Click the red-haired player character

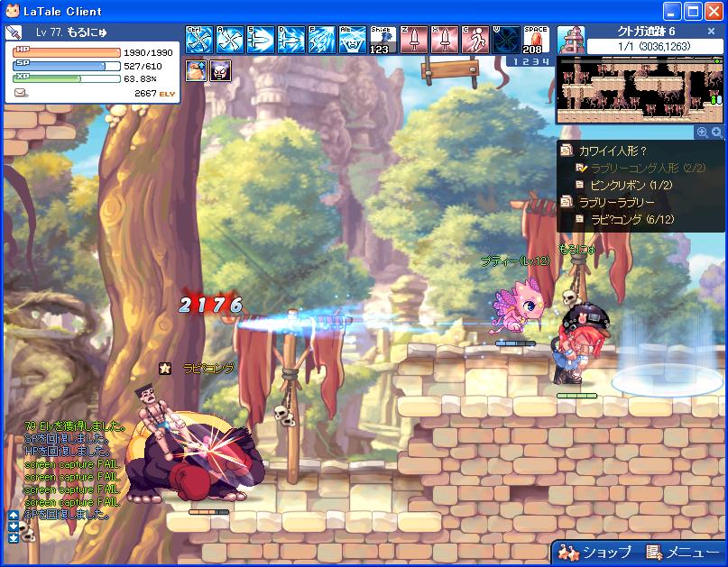coord(579,343)
